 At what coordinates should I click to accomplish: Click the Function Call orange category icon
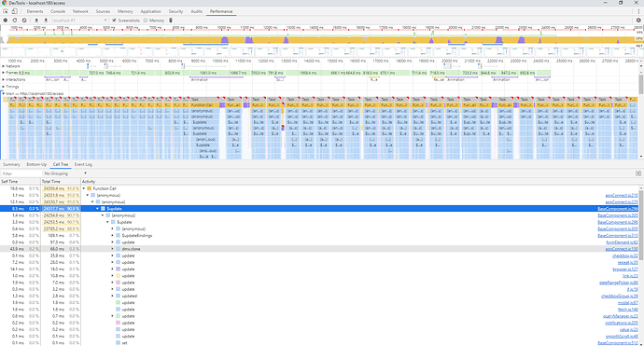coord(89,188)
